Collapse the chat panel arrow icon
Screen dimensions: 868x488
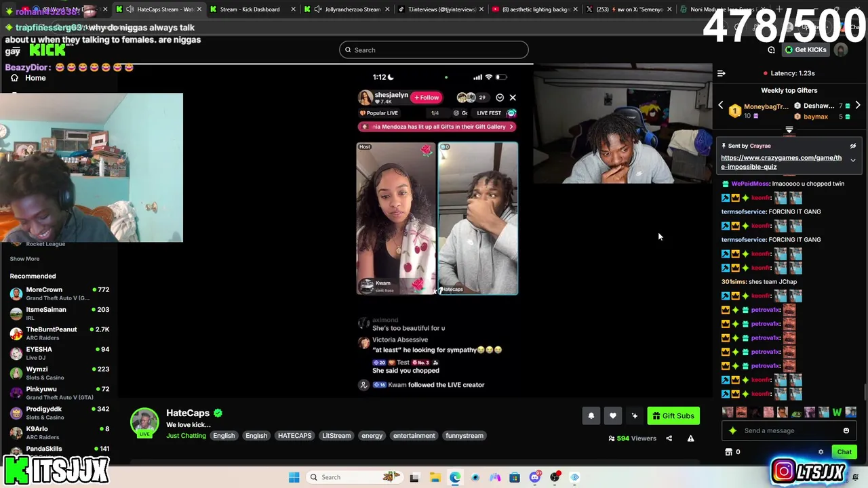coord(722,73)
